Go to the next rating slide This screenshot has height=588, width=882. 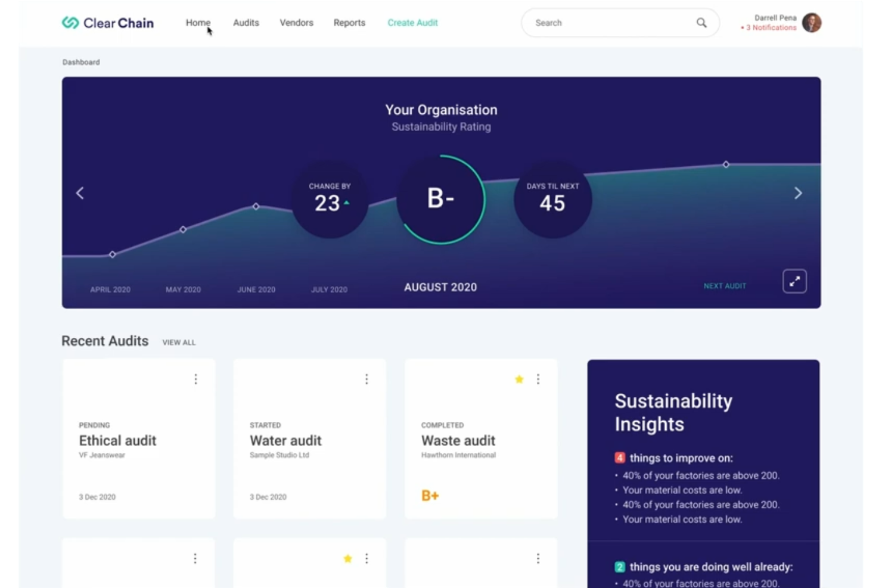pyautogui.click(x=798, y=193)
